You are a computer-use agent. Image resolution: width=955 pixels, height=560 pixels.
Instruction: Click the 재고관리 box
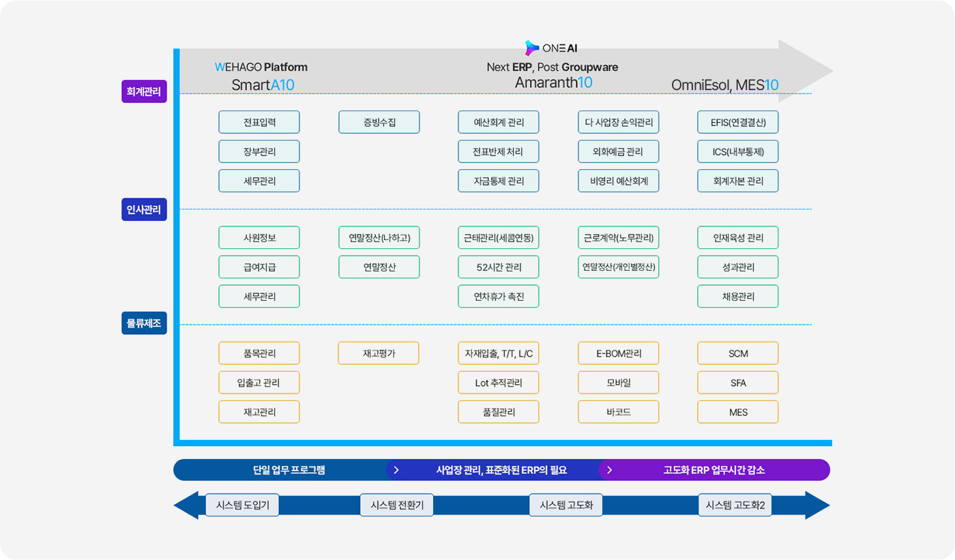tap(259, 411)
